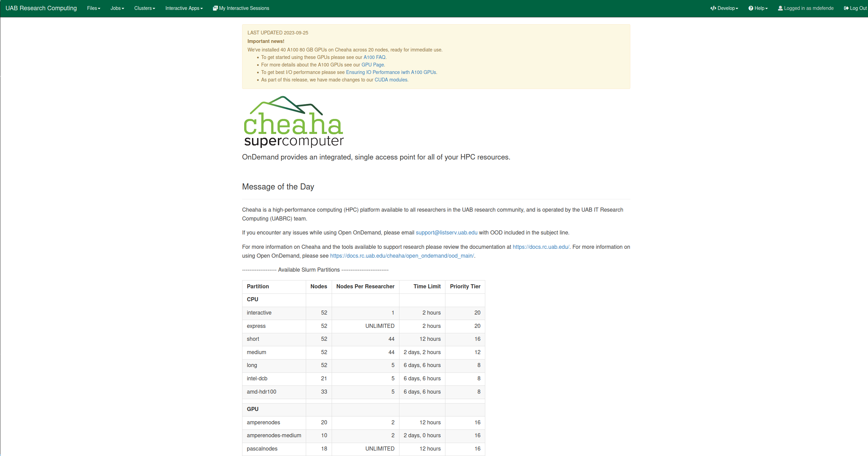
Task: Click the Cheaha supercomputer logo
Action: [x=294, y=122]
